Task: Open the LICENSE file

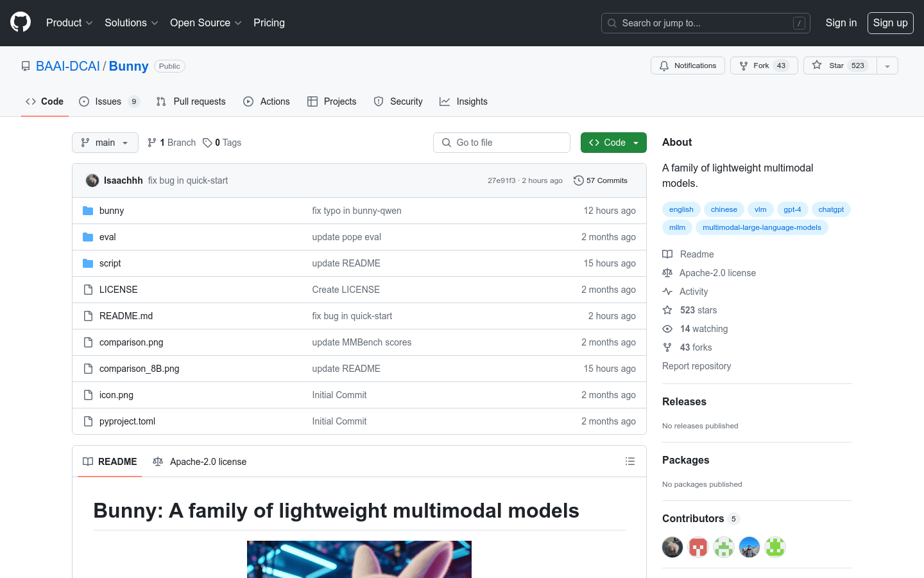Action: click(118, 290)
